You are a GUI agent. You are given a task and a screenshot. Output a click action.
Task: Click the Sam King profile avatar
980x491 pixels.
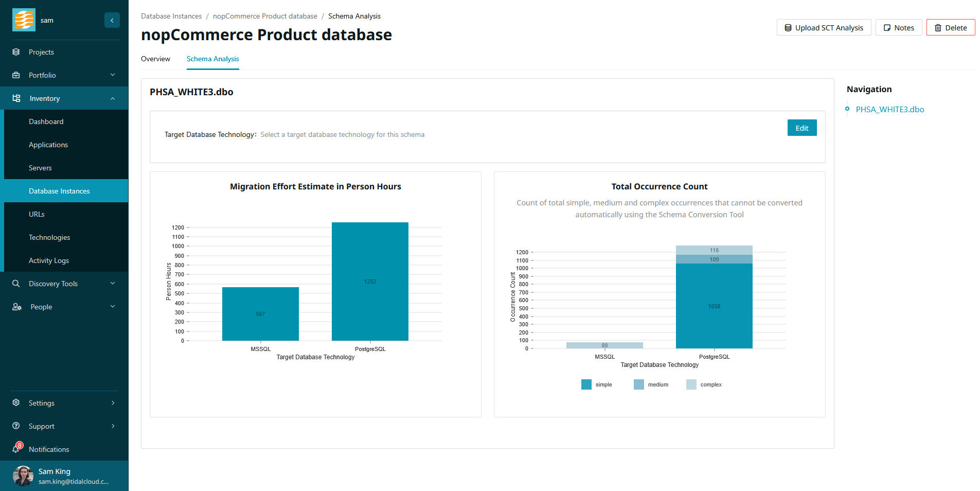click(23, 476)
